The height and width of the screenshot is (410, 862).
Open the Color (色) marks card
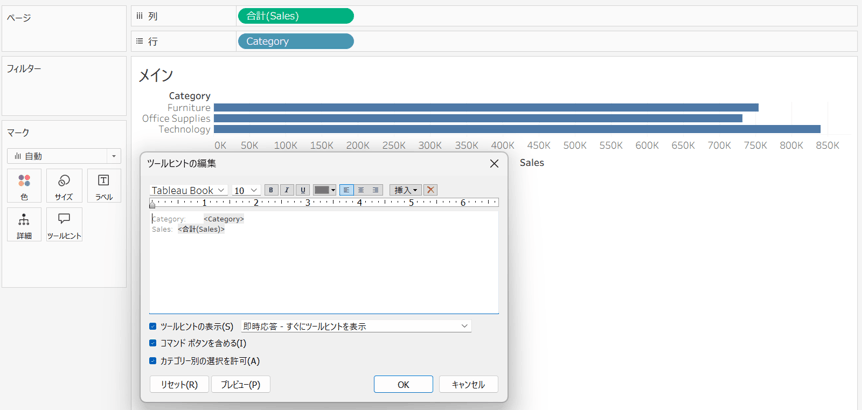24,186
